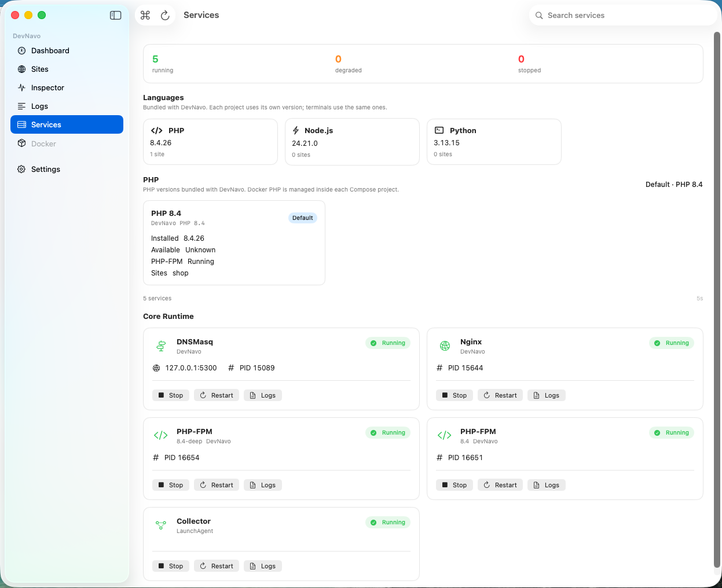
Task: Click the 'Available Unknown' row
Action: click(x=183, y=250)
